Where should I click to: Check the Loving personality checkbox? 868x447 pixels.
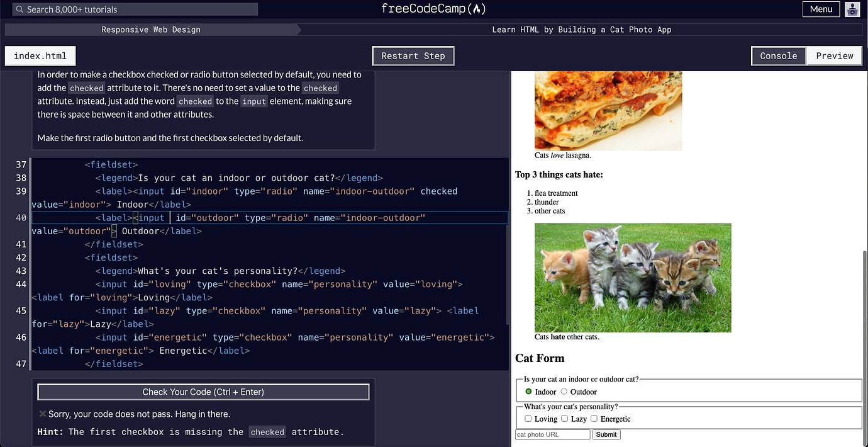point(528,418)
